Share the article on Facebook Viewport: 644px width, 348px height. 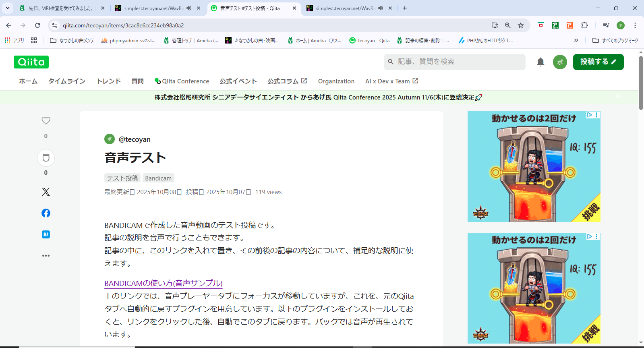(x=46, y=213)
